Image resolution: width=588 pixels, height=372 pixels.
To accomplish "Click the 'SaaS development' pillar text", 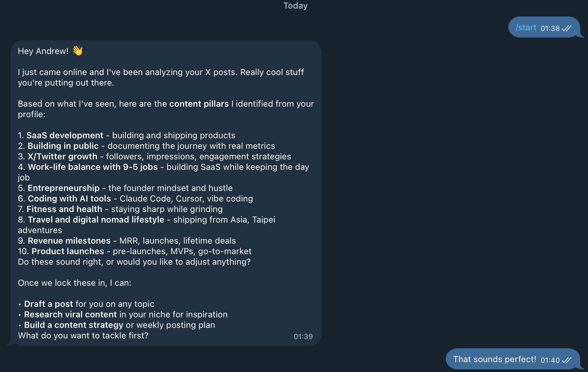I will [65, 135].
